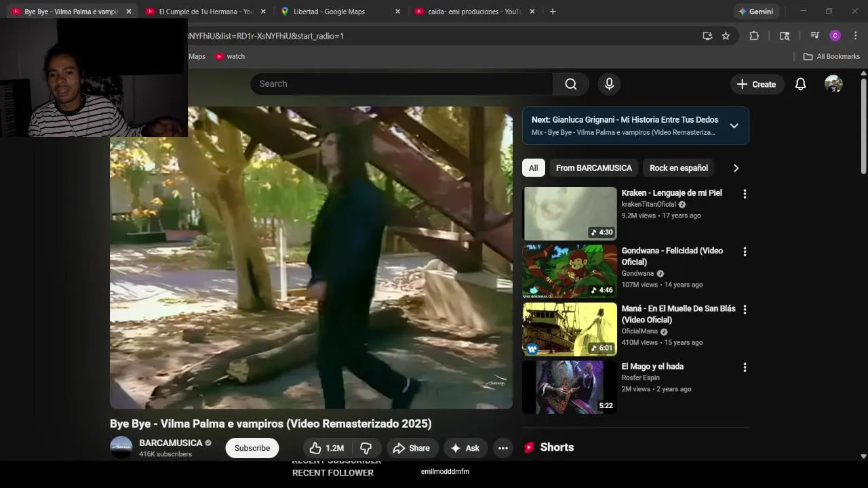This screenshot has width=868, height=488.
Task: Close the Bye Bye - Vilma Palma tab
Action: coord(129,12)
